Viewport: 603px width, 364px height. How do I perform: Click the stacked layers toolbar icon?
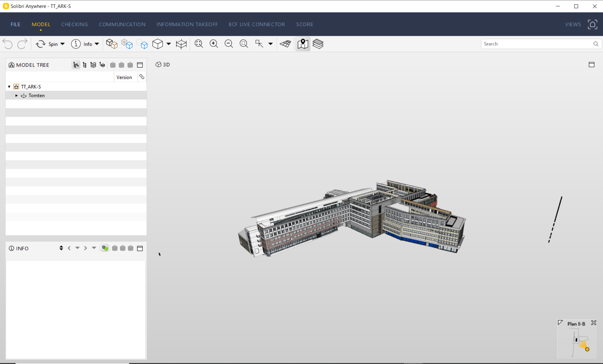[x=318, y=44]
